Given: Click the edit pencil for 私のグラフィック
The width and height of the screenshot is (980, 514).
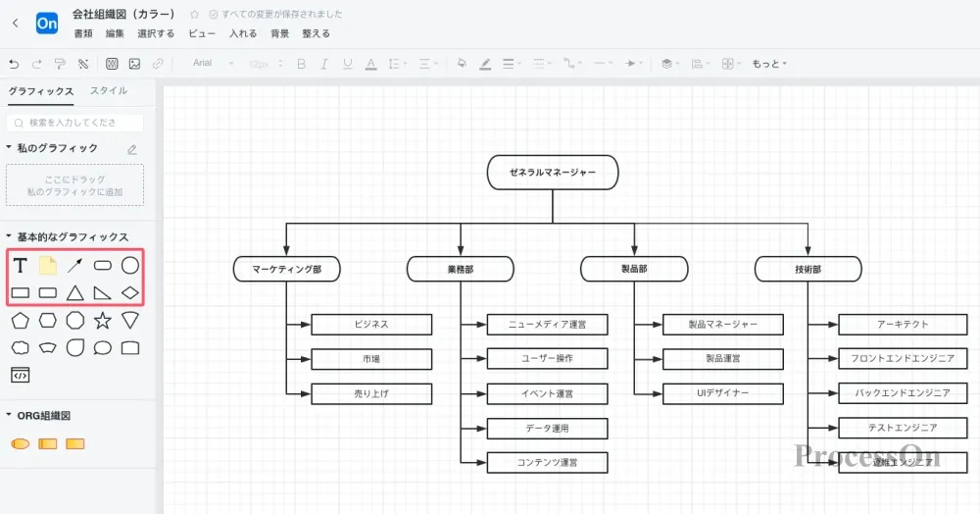Looking at the screenshot, I should (132, 149).
